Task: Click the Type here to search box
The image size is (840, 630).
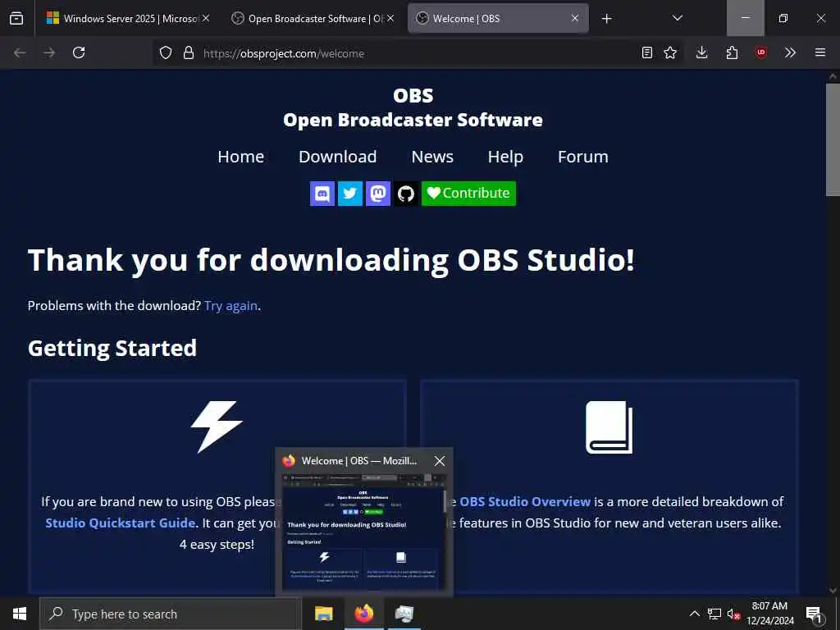Action: 171,614
